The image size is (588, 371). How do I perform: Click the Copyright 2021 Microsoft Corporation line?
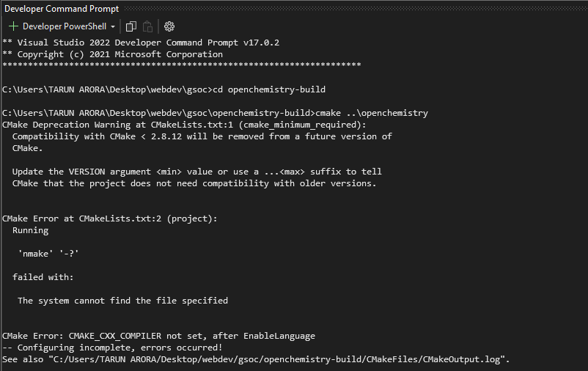pyautogui.click(x=112, y=54)
